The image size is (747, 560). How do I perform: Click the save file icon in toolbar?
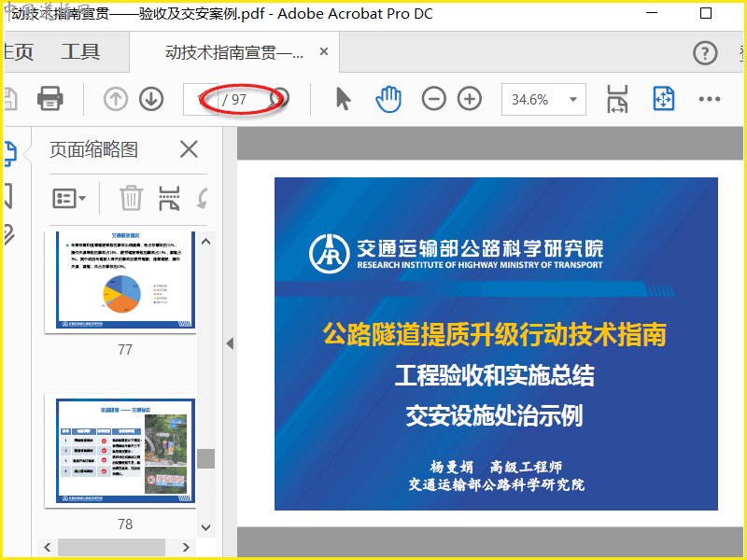point(10,99)
